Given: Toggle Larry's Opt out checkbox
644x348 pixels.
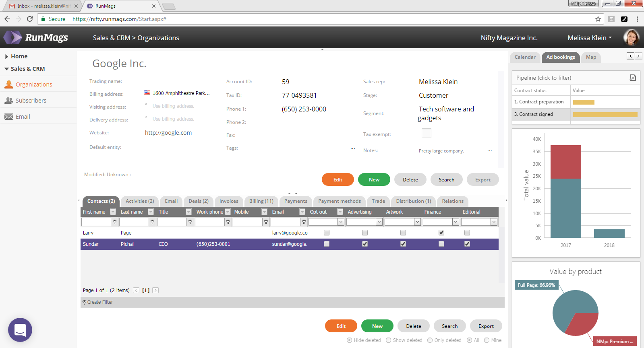Looking at the screenshot, I should pos(327,233).
